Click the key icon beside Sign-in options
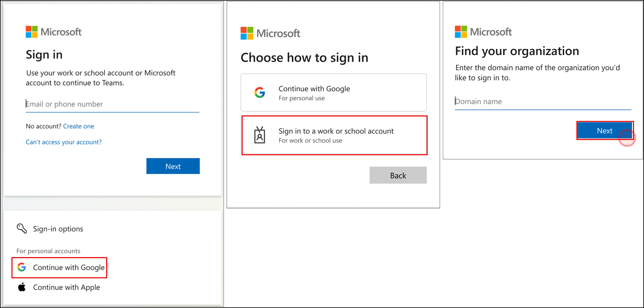644x308 pixels. pos(22,228)
